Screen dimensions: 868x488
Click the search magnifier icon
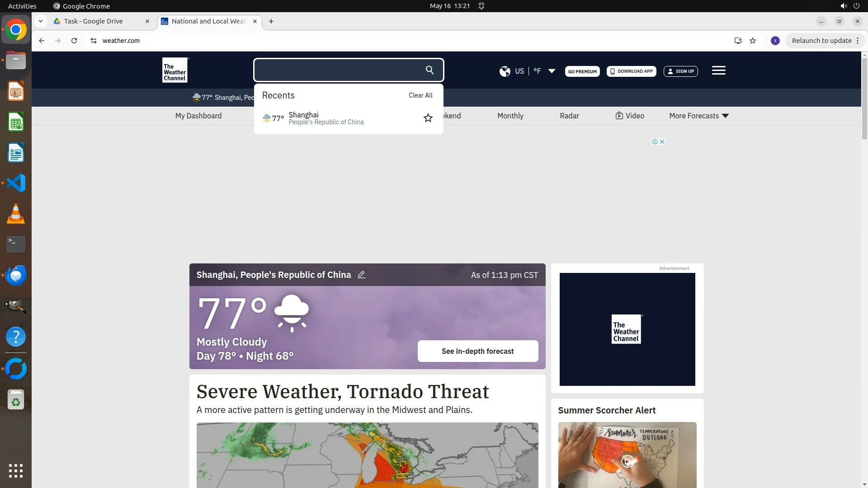pos(429,70)
